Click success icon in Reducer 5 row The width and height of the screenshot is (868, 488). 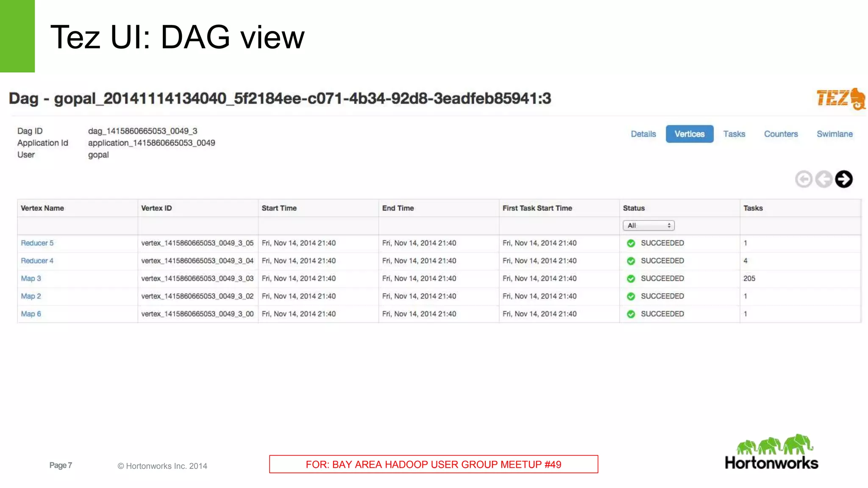(x=631, y=243)
